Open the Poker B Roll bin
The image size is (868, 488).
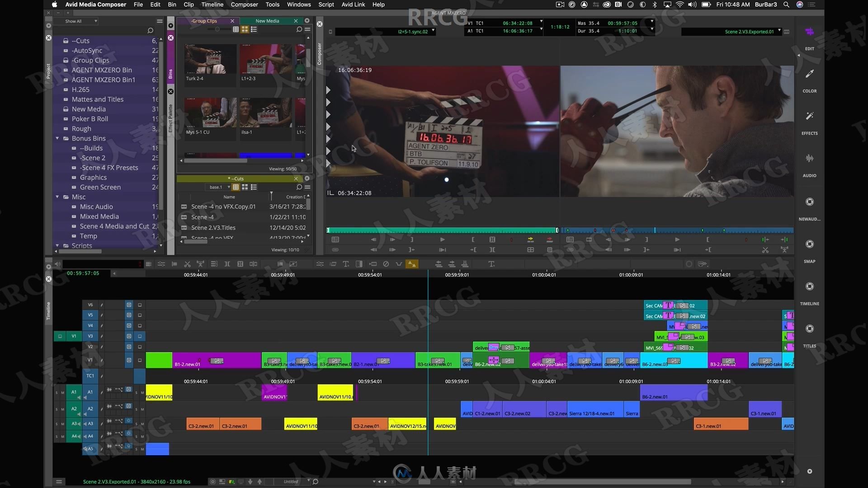90,119
